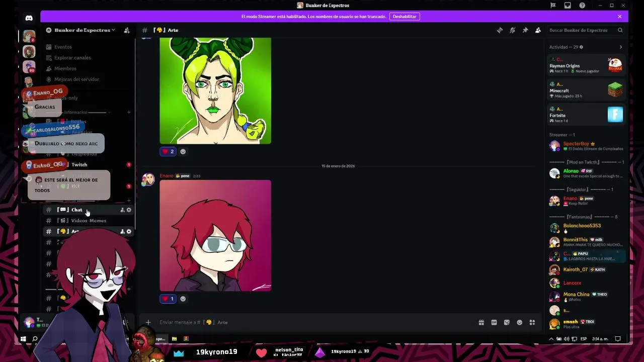
Task: Toggle heart reaction with count 1
Action: click(x=168, y=299)
